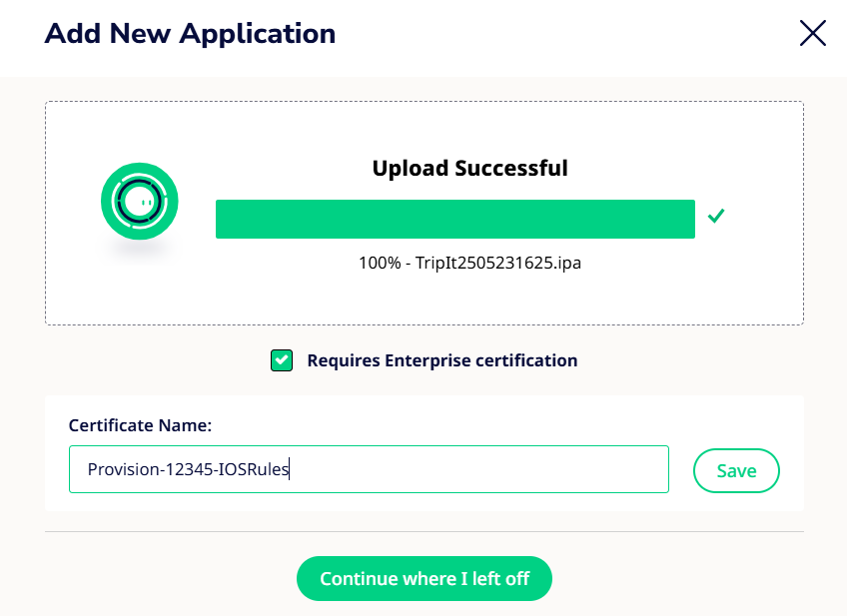Screen dimensions: 847x616
Task: Click the completed green upload progress bar
Action: [x=455, y=220]
